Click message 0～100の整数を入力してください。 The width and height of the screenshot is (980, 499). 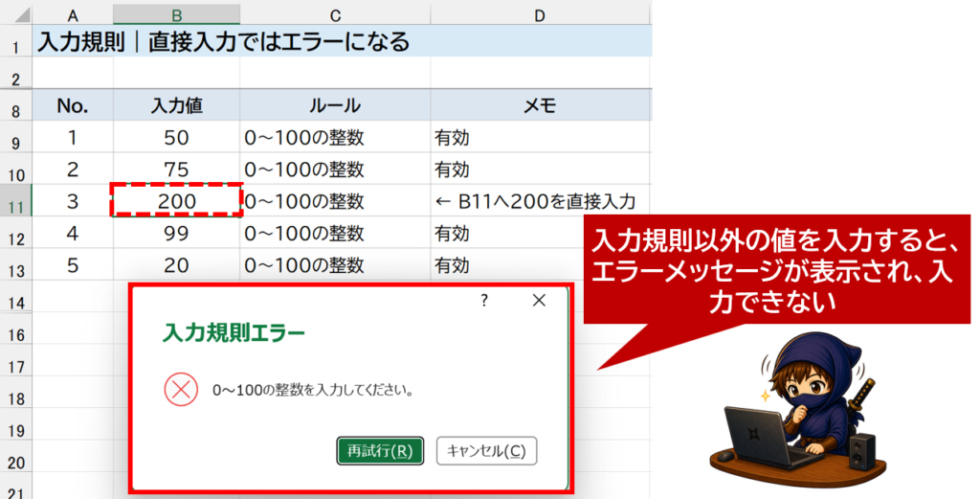tap(313, 391)
